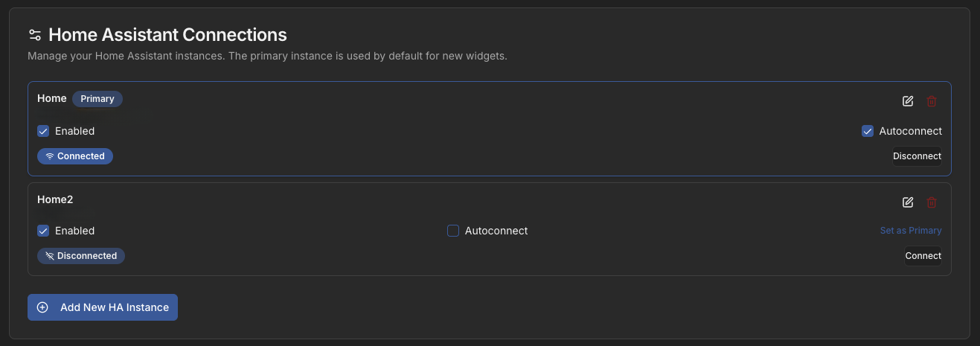Screen dimensions: 980x346
Task: Set Home2 as Primary
Action: coord(911,231)
